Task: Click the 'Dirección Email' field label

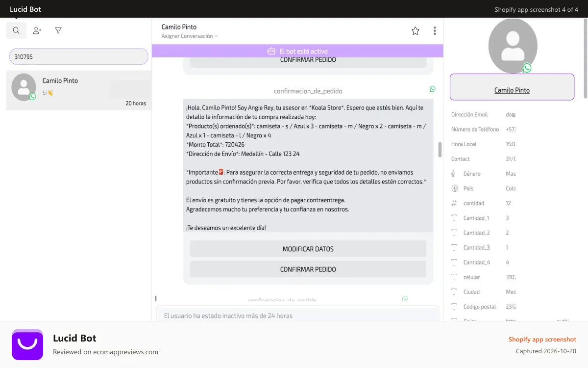Action: pos(469,115)
